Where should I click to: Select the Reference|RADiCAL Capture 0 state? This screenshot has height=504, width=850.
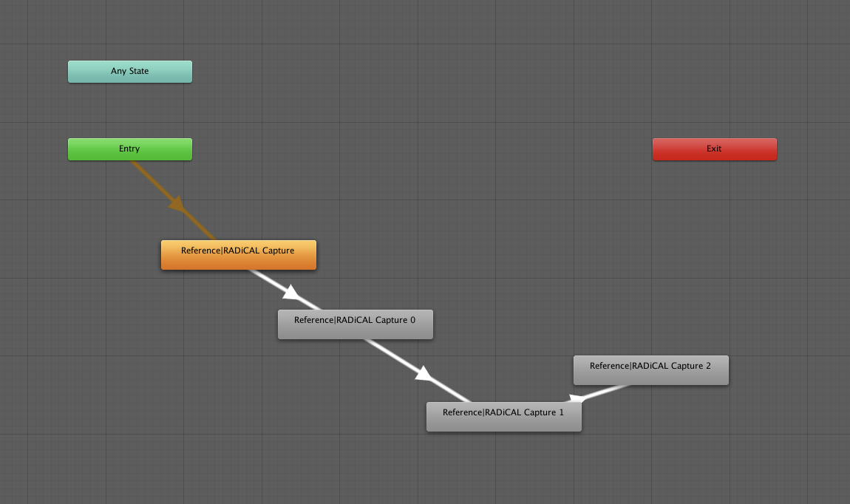point(356,324)
